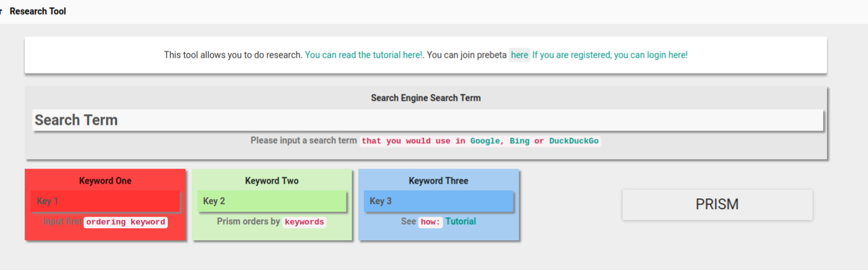Select the 'Keyword Two' heading text
Image resolution: width=868 pixels, height=270 pixels.
(x=272, y=181)
